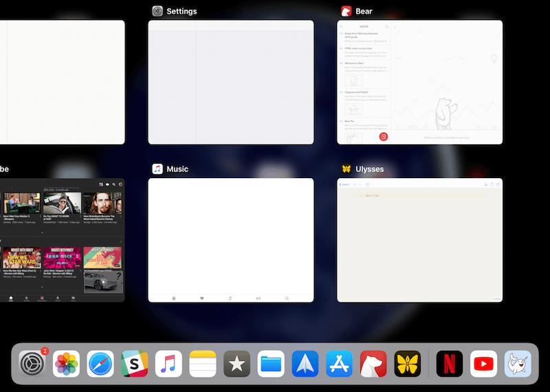Tap Home tab in YouTube card
The image size is (550, 392).
11,298
